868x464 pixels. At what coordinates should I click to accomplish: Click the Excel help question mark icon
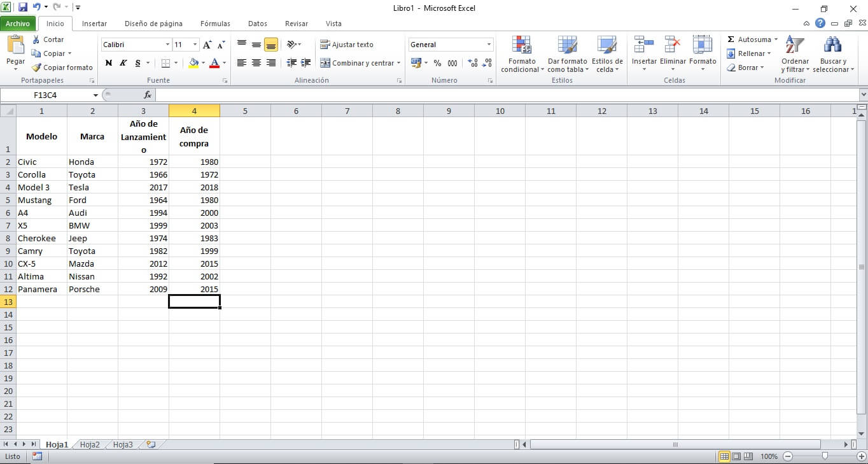pos(820,23)
